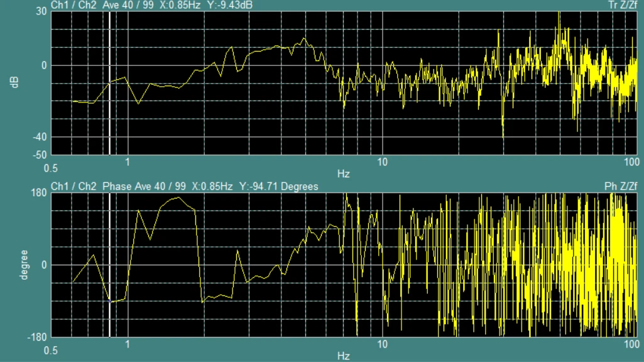This screenshot has height=362, width=644.
Task: Click the '180' value on the degree axis
Action: pos(39,193)
